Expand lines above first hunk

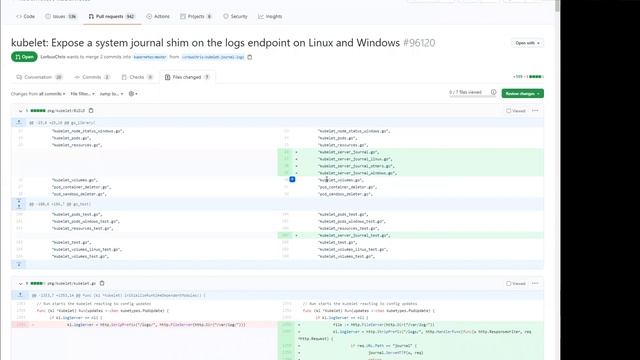click(x=19, y=122)
